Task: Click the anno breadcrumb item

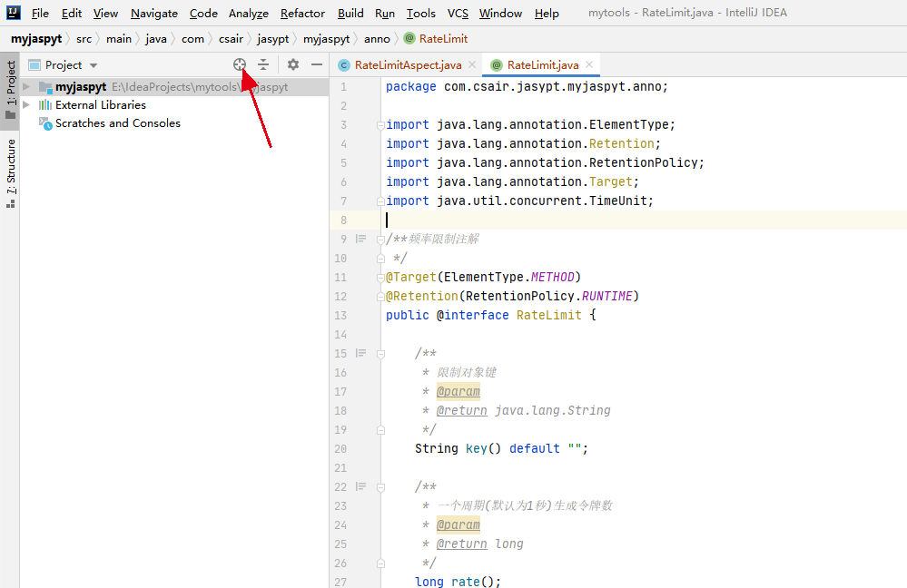Action: pos(377,39)
